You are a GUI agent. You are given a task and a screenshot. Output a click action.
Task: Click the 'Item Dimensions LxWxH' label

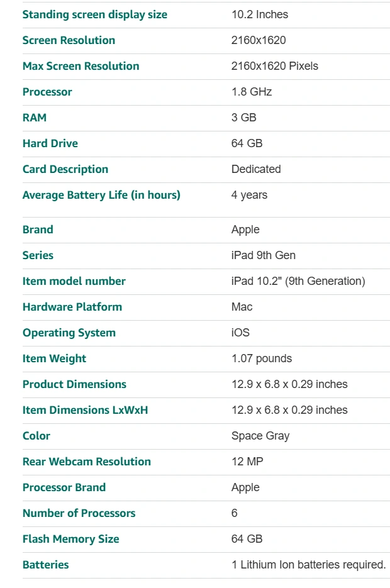[x=85, y=410]
